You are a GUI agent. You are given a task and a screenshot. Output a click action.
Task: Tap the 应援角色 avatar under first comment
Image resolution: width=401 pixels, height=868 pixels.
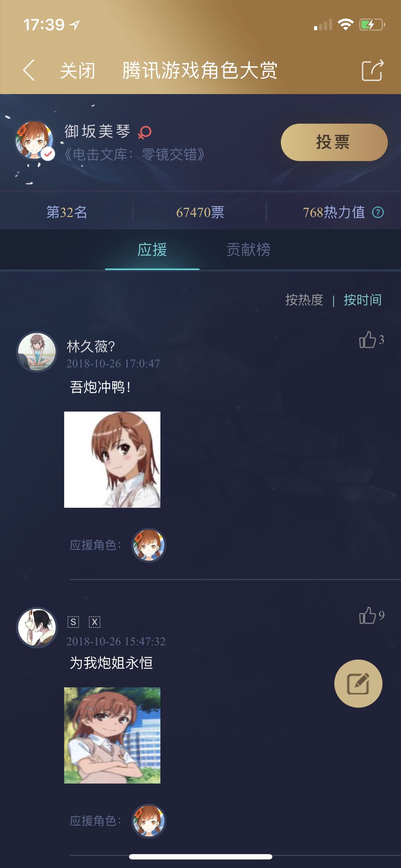[149, 545]
